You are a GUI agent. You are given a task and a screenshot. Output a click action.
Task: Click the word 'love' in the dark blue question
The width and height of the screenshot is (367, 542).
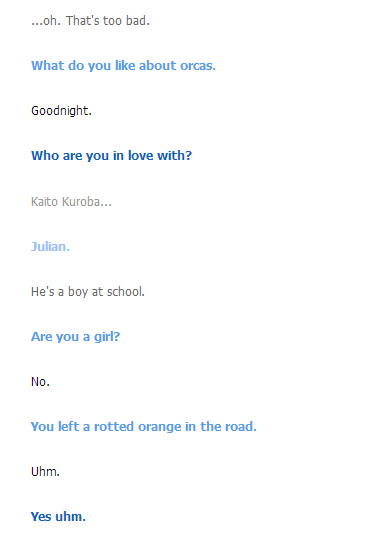click(x=141, y=156)
